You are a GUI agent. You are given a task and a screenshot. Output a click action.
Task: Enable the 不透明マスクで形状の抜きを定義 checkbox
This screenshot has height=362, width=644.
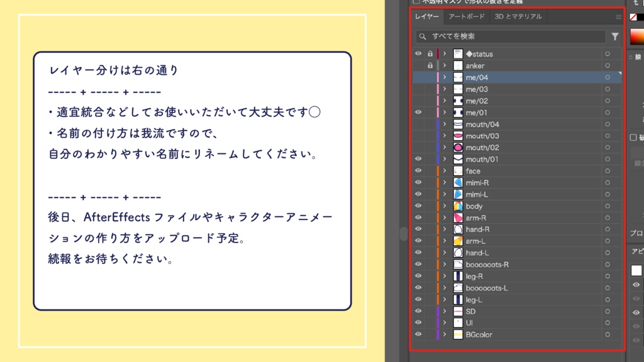tap(416, 2)
